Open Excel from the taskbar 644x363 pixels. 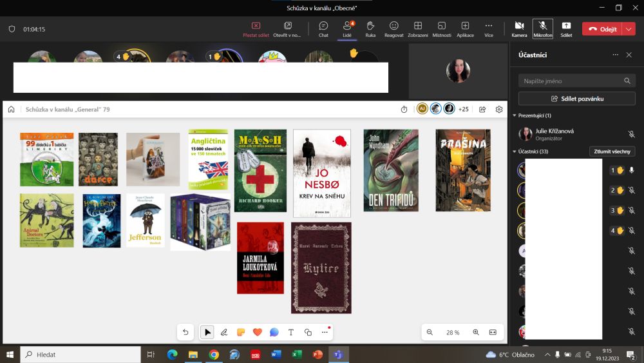297,355
